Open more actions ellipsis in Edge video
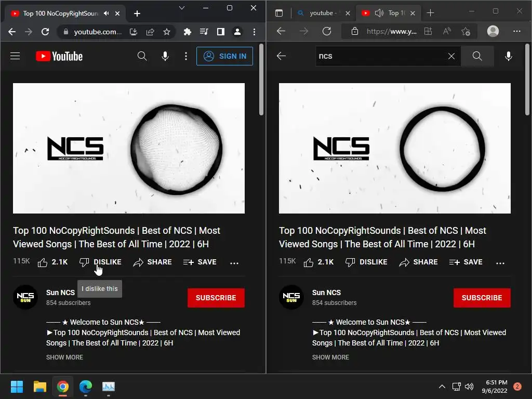The width and height of the screenshot is (532, 399). pyautogui.click(x=500, y=262)
